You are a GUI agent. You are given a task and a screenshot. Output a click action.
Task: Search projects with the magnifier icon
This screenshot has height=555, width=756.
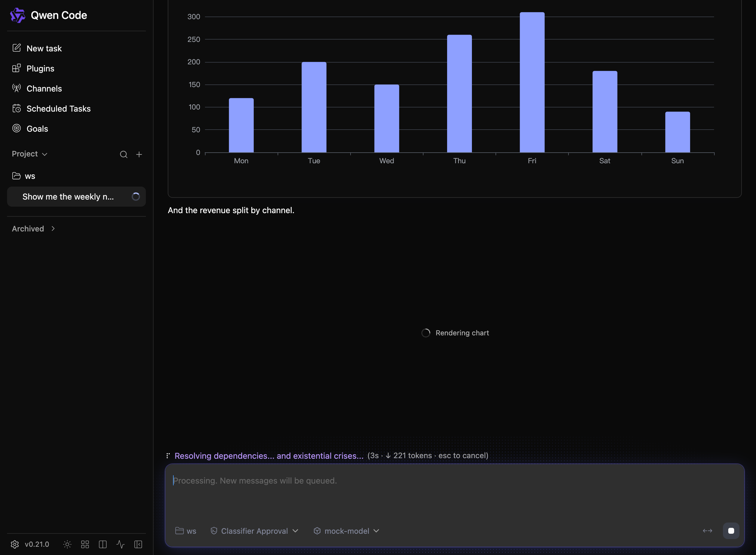(124, 154)
